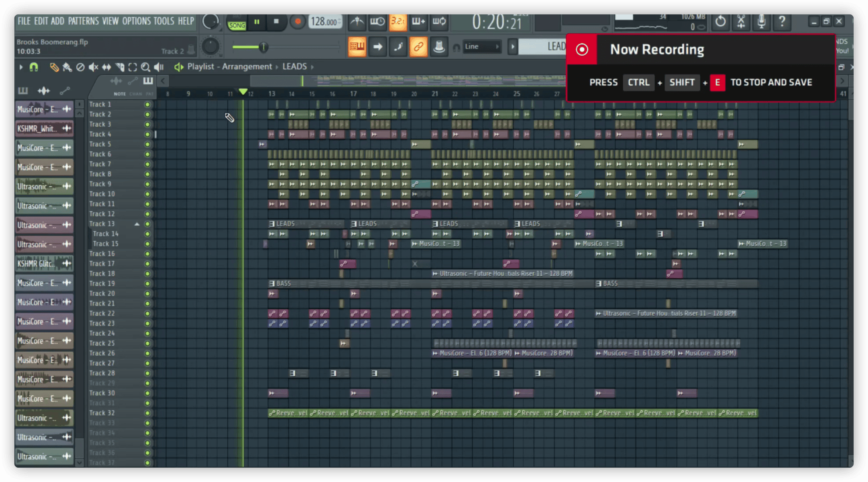The height and width of the screenshot is (482, 868).
Task: Click the red record icon in Now Recording overlay
Action: click(582, 50)
